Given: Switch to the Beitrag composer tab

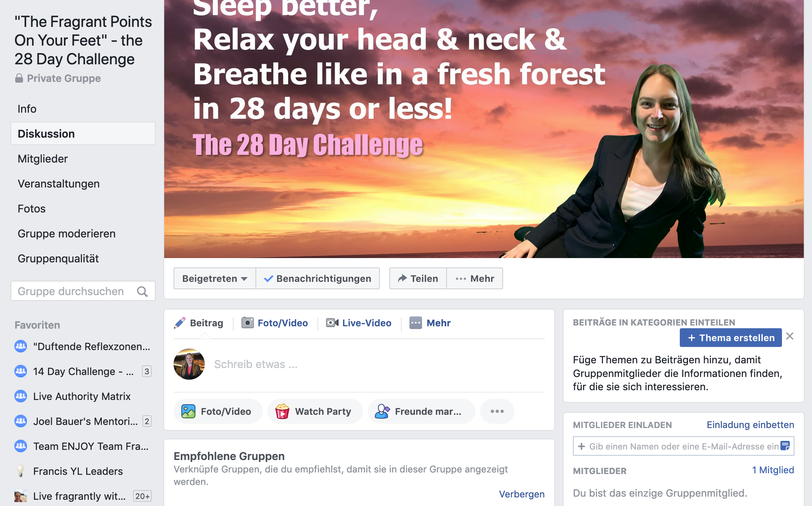Looking at the screenshot, I should [x=199, y=323].
